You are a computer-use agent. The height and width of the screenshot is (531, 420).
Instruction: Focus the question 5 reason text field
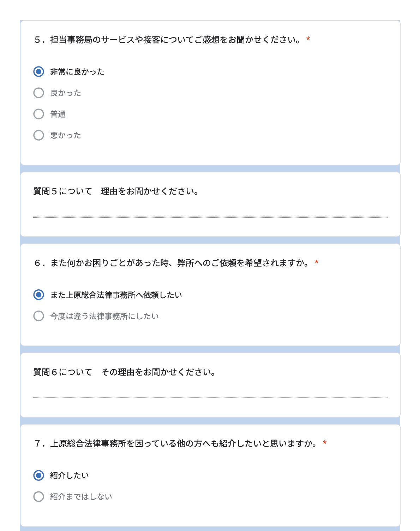tap(210, 212)
